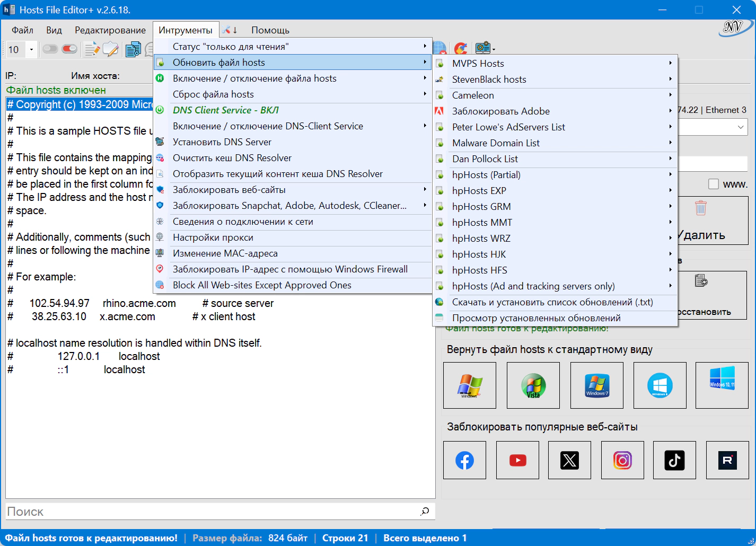Select Block All Web-sites Except Approved Ones
756x546 pixels.
pos(293,285)
